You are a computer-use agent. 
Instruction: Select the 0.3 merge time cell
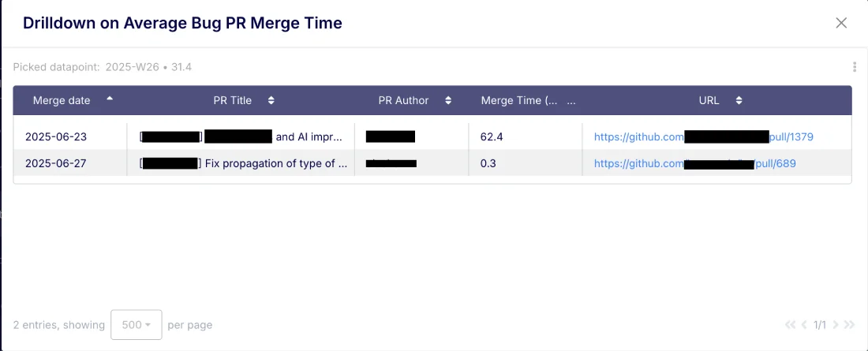pyautogui.click(x=489, y=163)
